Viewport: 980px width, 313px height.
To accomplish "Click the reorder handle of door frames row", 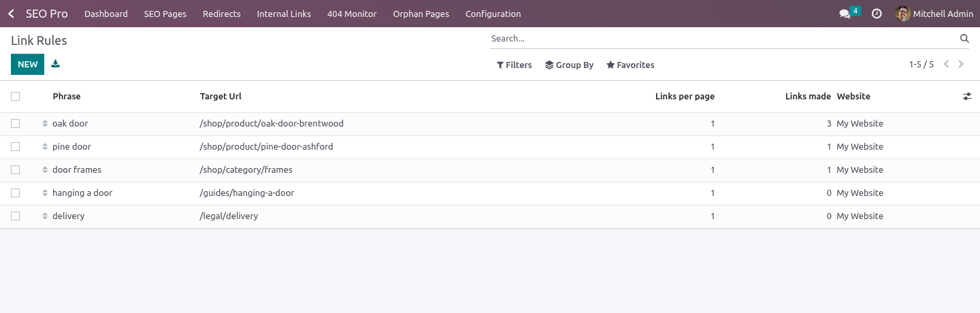I will coord(45,170).
